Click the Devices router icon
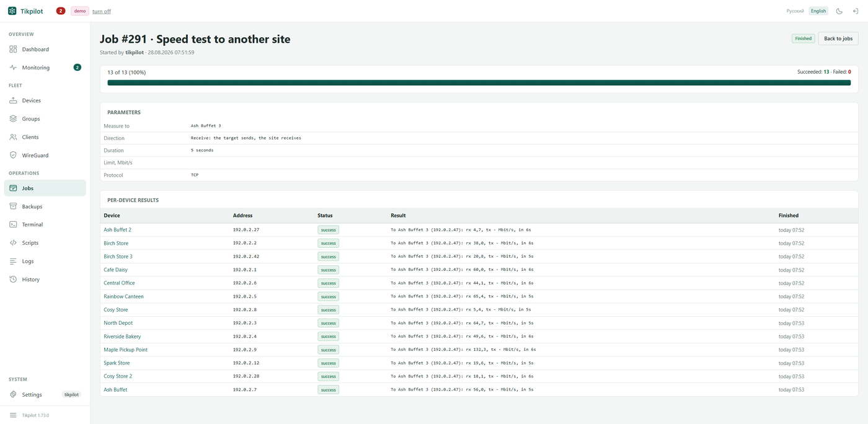Image resolution: width=868 pixels, height=424 pixels. click(x=13, y=100)
